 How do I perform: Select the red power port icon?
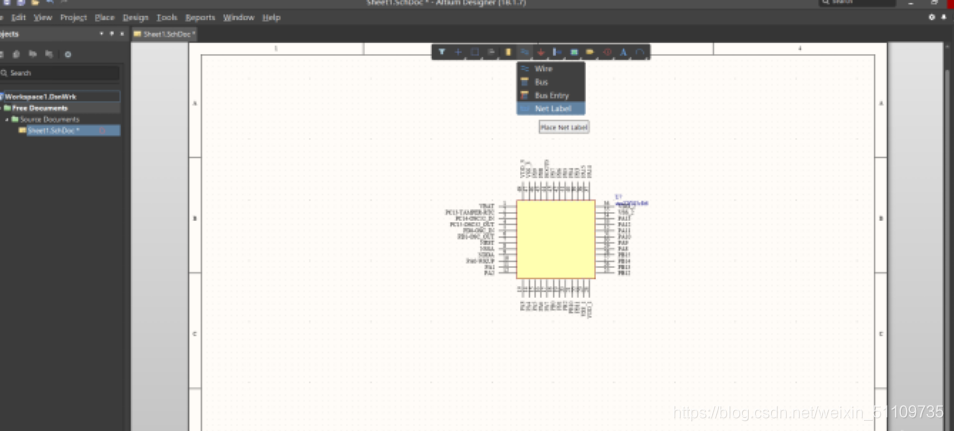coord(541,52)
